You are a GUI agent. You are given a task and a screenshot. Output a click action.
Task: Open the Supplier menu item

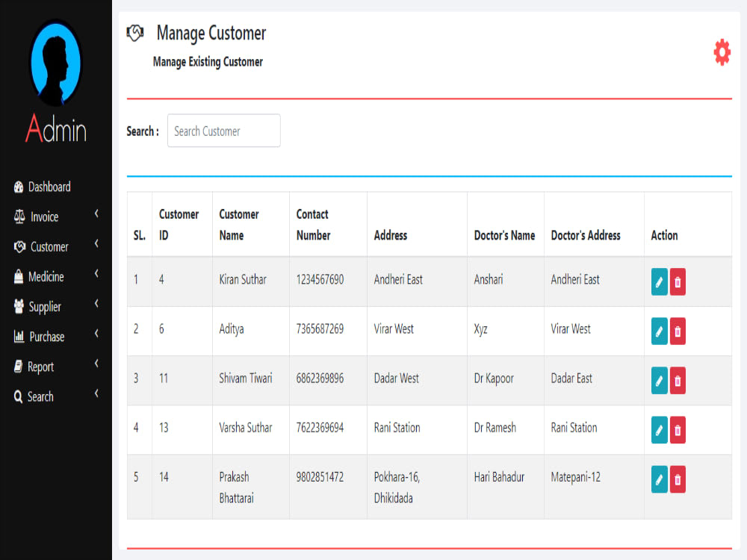45,307
